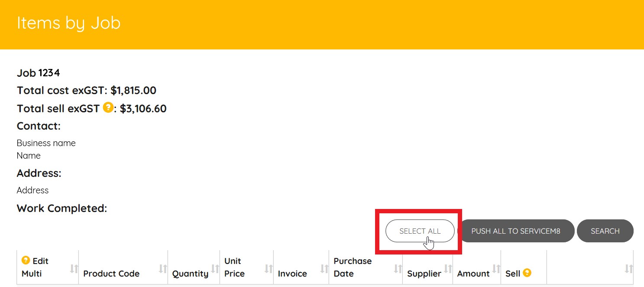Click the Invoice column sort arrows
This screenshot has height=287, width=644.
(x=324, y=269)
